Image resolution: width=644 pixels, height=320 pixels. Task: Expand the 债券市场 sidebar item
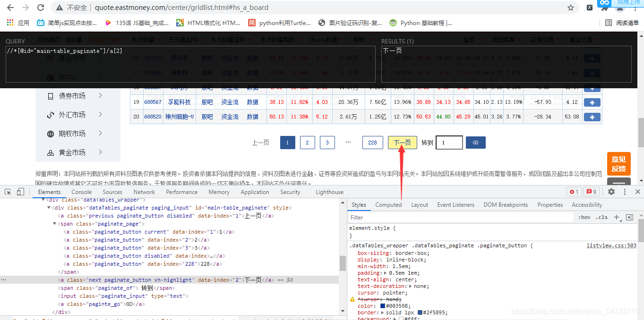pyautogui.click(x=101, y=96)
